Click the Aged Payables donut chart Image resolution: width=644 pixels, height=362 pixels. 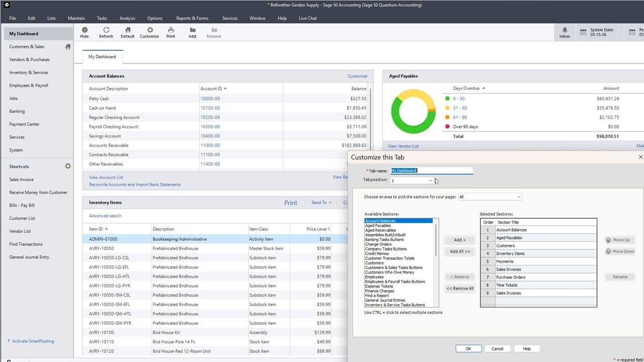pyautogui.click(x=413, y=112)
